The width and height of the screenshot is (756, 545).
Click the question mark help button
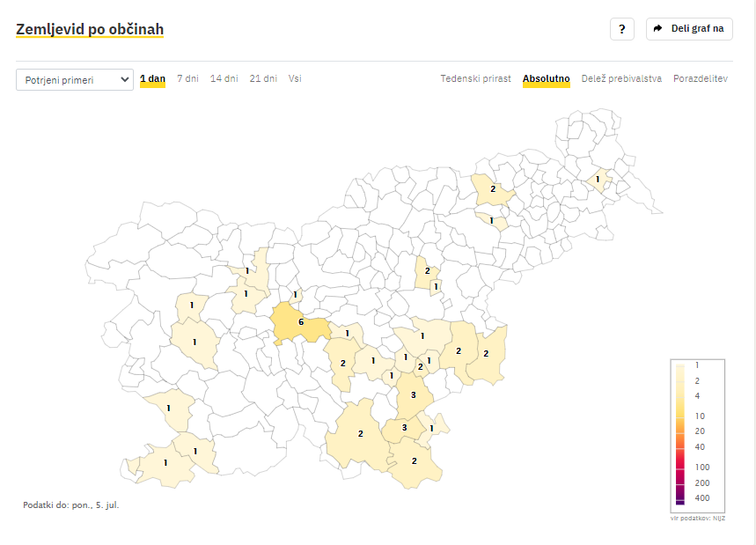tap(621, 29)
